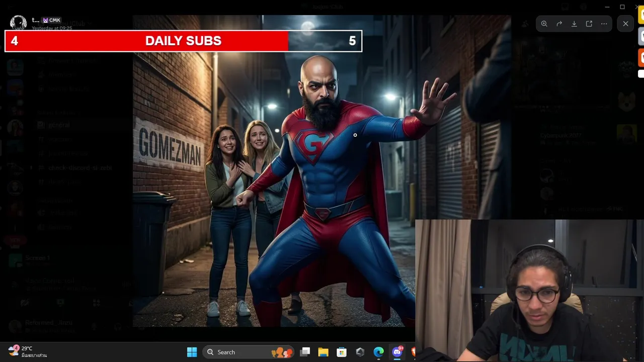
Task: Open the image in browser icon
Action: pyautogui.click(x=589, y=24)
